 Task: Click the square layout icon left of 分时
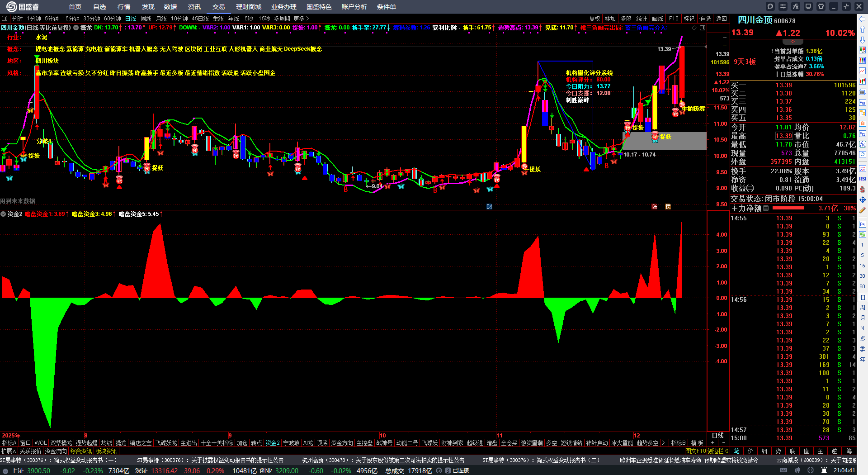(x=5, y=19)
